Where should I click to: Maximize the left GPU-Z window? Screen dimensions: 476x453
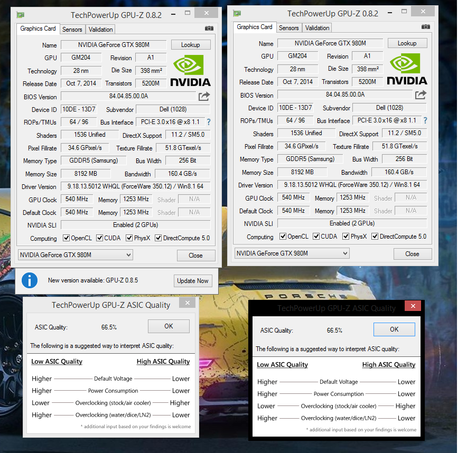(x=188, y=13)
